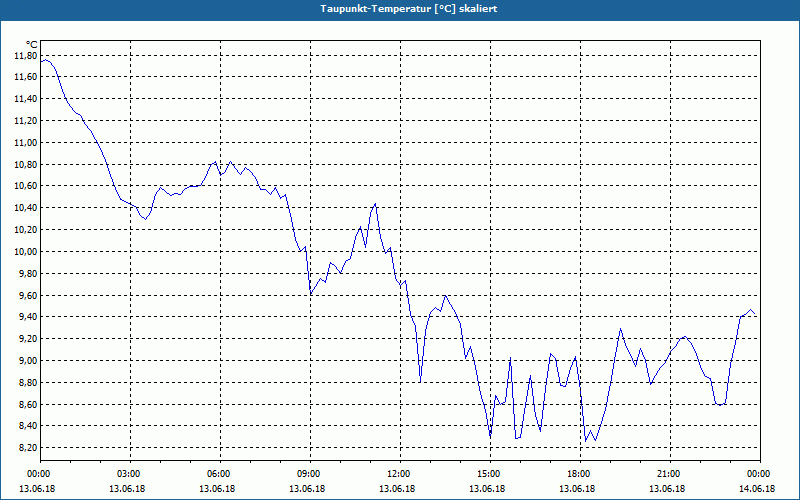Image resolution: width=800 pixels, height=500 pixels.
Task: Click the chart title 'Taupunkt-Temperatur [°C] skaliert'
Action: [409, 9]
